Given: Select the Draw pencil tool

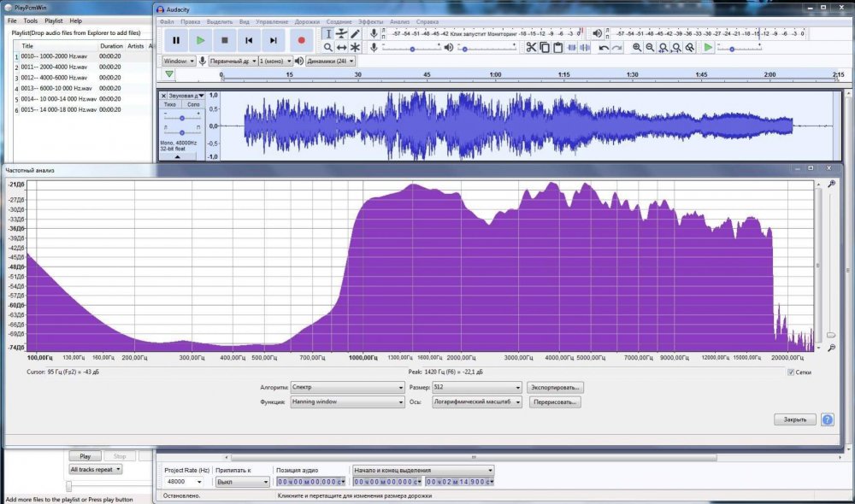Looking at the screenshot, I should pos(356,33).
